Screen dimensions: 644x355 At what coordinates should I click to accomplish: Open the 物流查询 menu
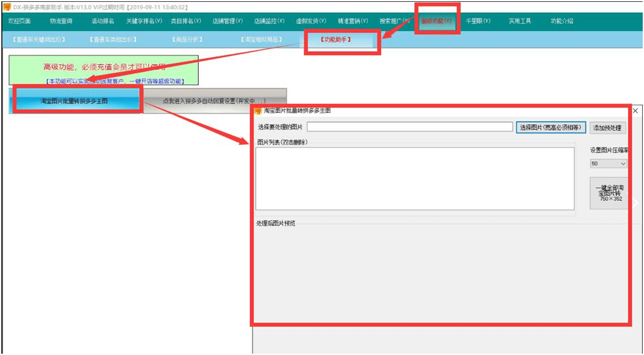(61, 21)
